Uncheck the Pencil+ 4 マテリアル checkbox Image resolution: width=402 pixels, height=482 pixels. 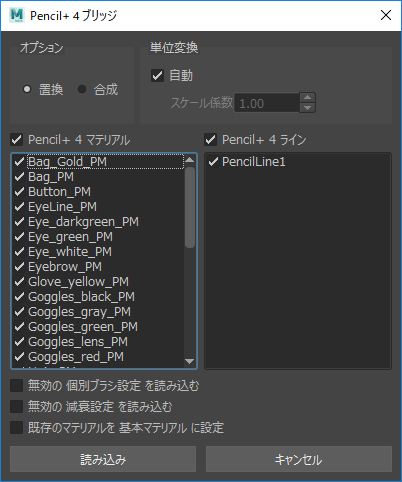[17, 139]
